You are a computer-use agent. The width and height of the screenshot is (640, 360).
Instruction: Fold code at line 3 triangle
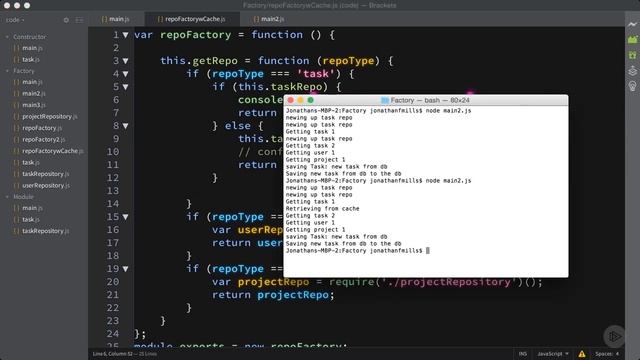tap(125, 61)
